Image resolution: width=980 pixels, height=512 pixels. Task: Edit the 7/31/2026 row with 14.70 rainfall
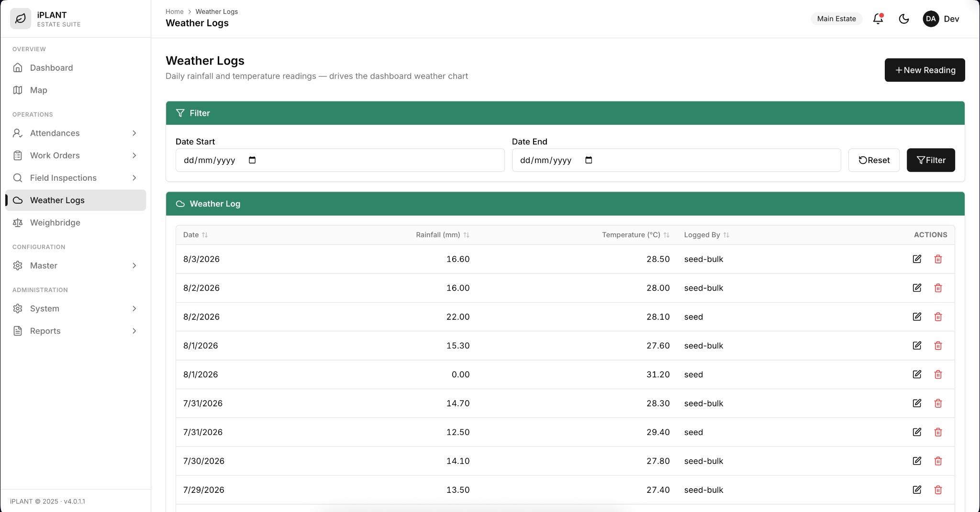[x=917, y=403]
